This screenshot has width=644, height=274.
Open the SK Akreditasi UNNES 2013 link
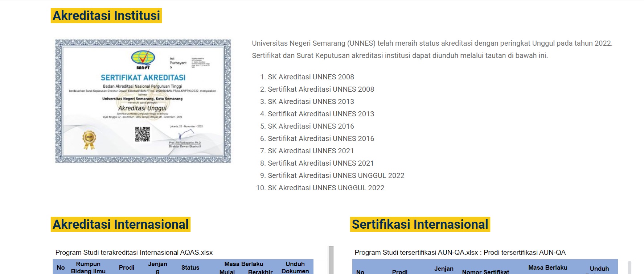(x=311, y=101)
